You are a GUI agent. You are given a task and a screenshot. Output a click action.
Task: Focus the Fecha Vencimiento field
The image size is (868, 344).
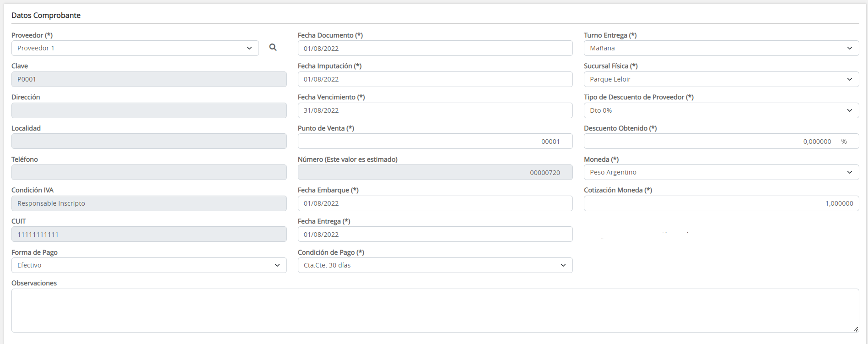[435, 110]
